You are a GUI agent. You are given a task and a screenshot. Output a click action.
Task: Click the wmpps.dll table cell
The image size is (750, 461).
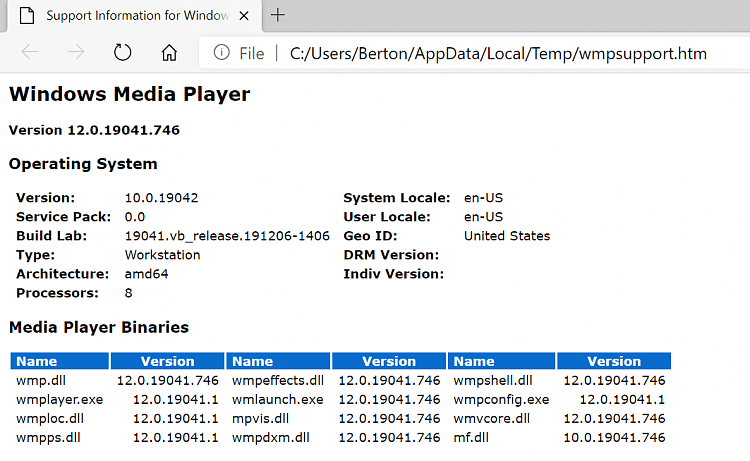[48, 438]
